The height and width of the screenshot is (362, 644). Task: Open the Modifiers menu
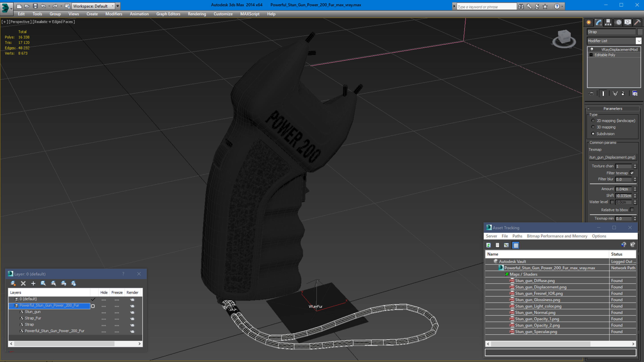(x=114, y=14)
